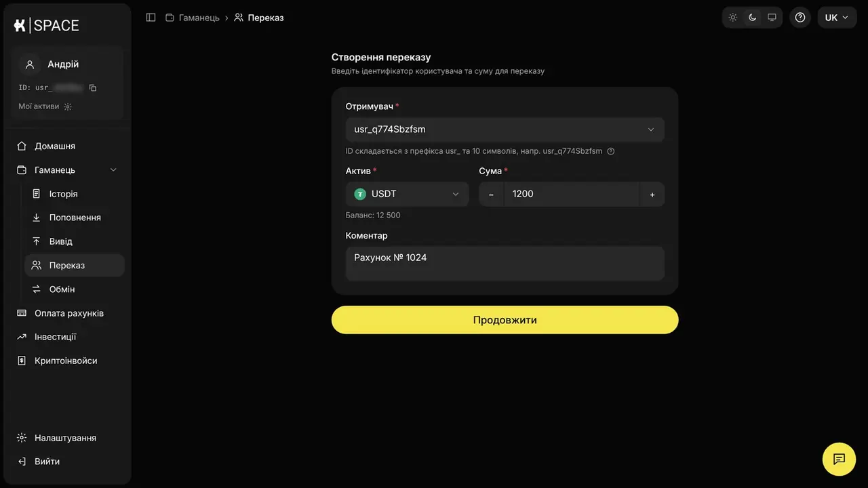
Task: Click the Баланс: 12 500 text
Action: coord(373,216)
